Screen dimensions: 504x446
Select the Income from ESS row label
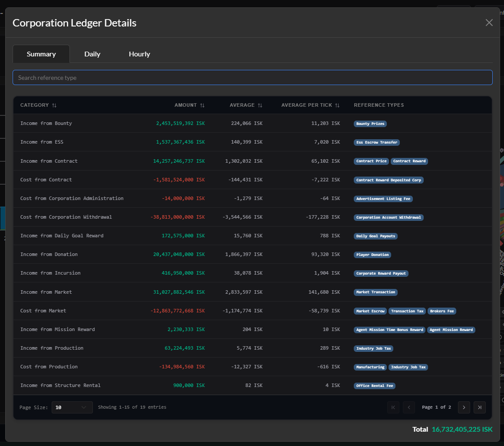pyautogui.click(x=42, y=142)
